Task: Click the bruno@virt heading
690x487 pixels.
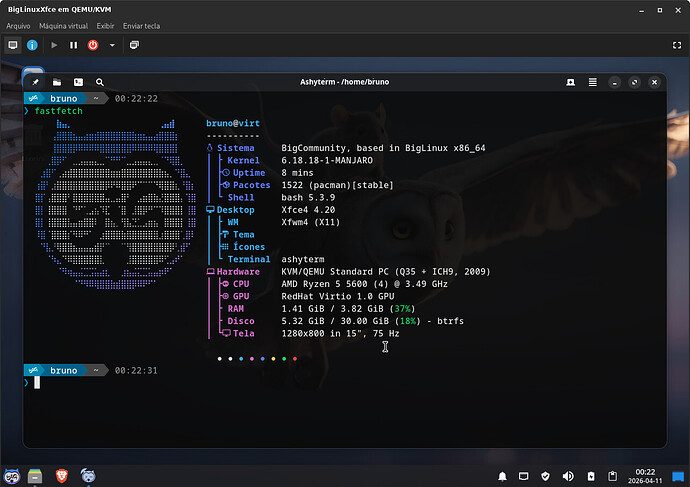Action: point(233,123)
